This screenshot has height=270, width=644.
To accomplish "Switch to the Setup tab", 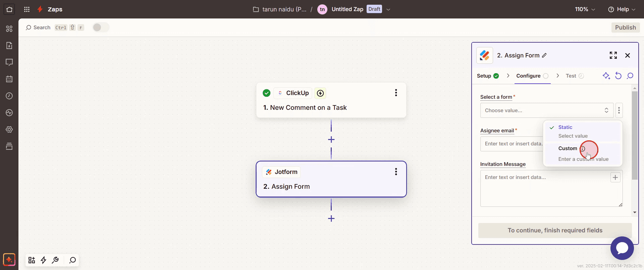I will pos(488,76).
